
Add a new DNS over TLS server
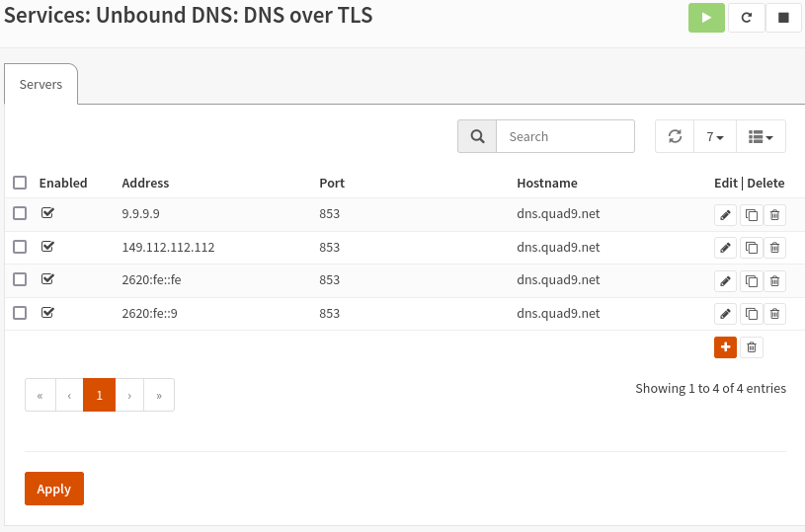tap(725, 347)
